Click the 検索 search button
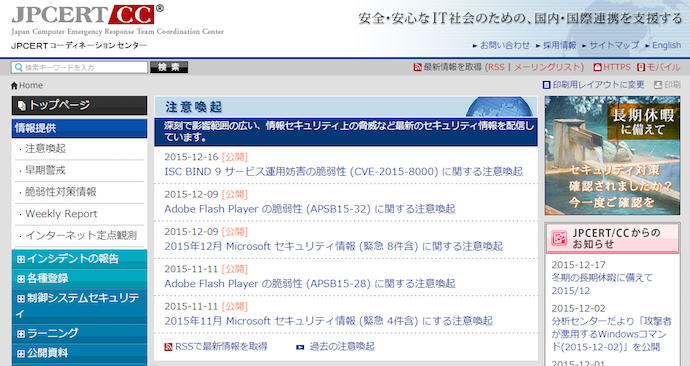This screenshot has height=366, width=690. [x=169, y=67]
